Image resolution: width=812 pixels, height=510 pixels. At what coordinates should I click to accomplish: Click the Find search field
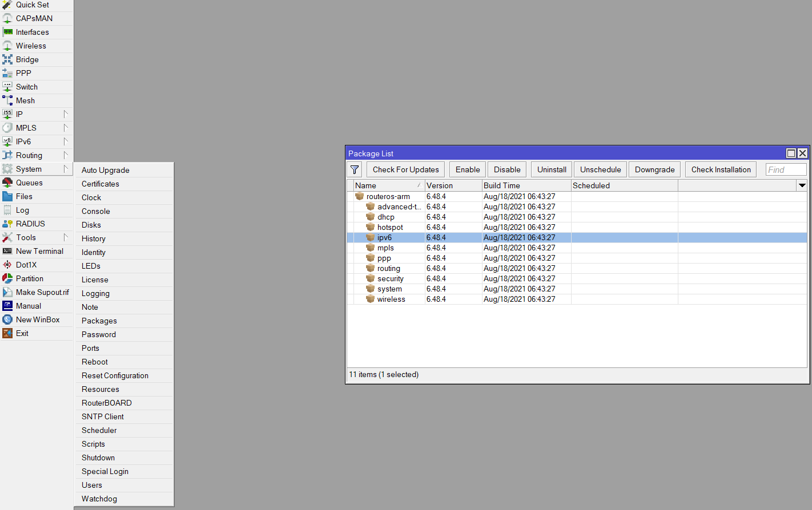coord(786,169)
